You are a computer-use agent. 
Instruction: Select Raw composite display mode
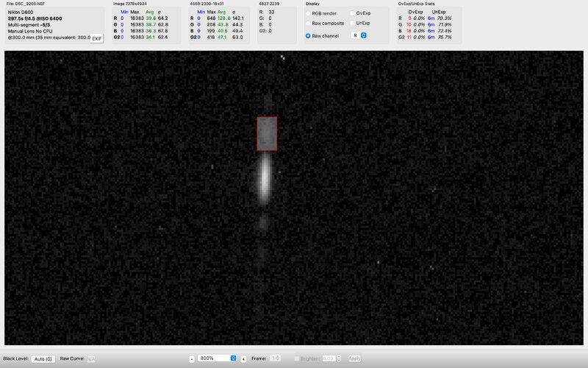tap(308, 24)
